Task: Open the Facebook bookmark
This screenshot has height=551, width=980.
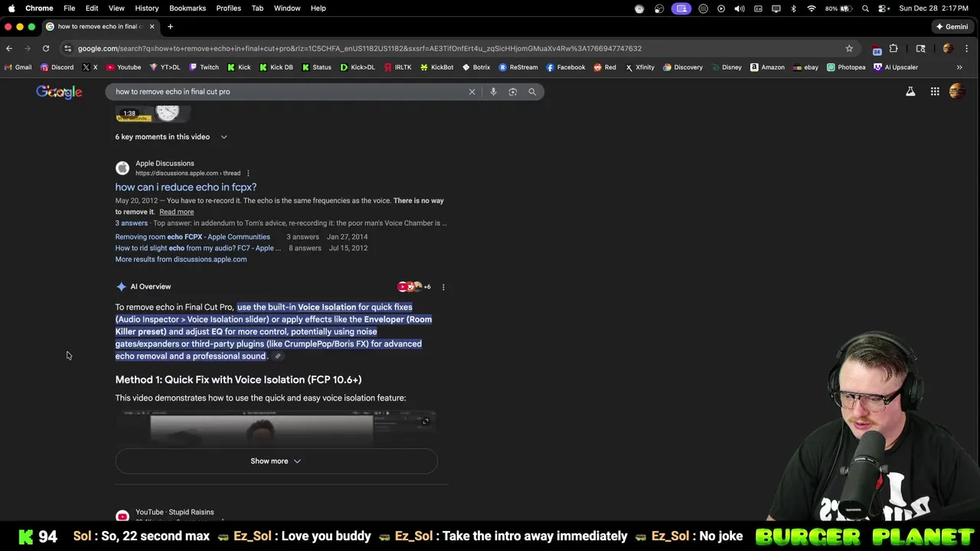Action: tap(566, 67)
